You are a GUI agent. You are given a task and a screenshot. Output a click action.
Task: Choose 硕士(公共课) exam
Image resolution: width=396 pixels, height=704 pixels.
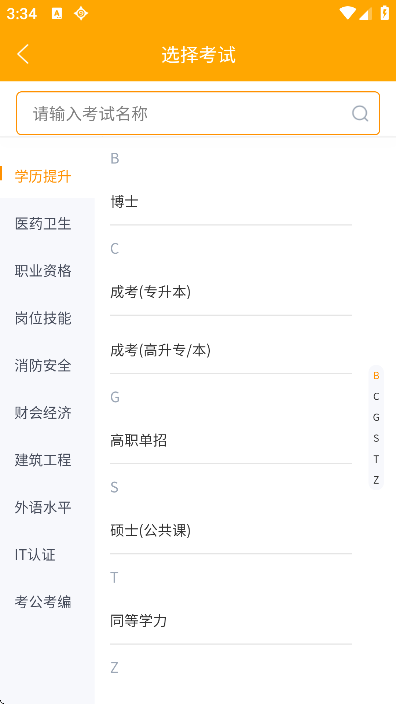(x=231, y=531)
